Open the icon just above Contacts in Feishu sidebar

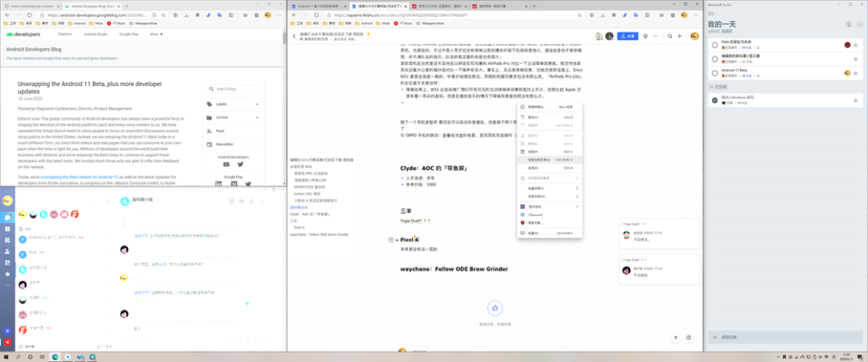(8, 241)
